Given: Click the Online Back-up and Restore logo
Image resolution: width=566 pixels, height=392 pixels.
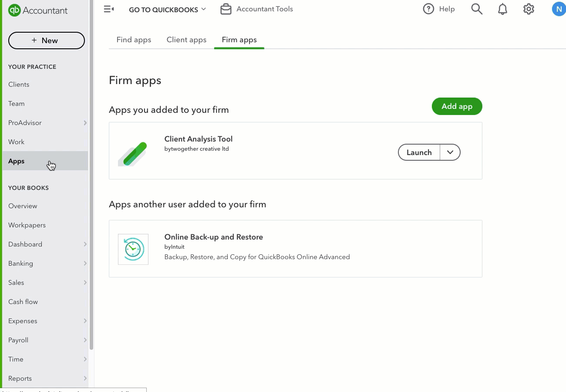Looking at the screenshot, I should click(133, 249).
